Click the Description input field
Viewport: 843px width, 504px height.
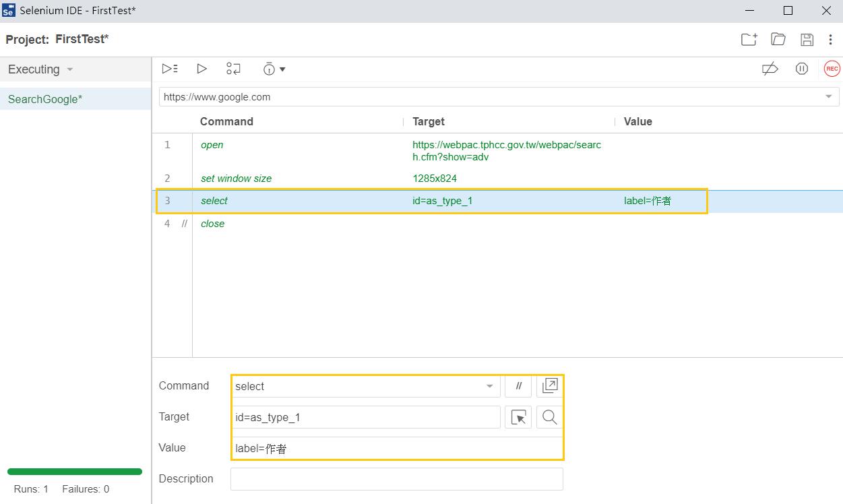397,479
